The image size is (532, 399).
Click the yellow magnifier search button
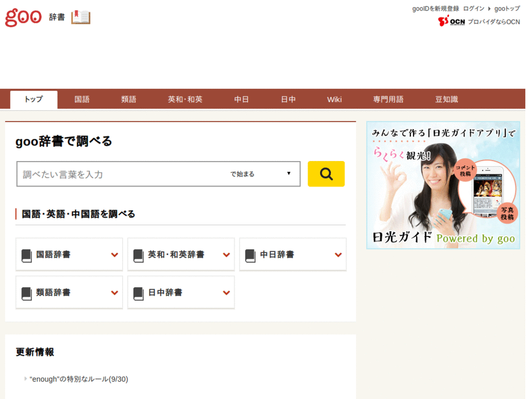click(326, 174)
